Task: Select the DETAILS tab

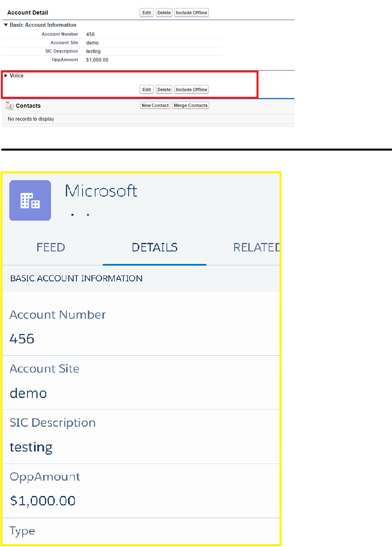Action: pyautogui.click(x=155, y=247)
